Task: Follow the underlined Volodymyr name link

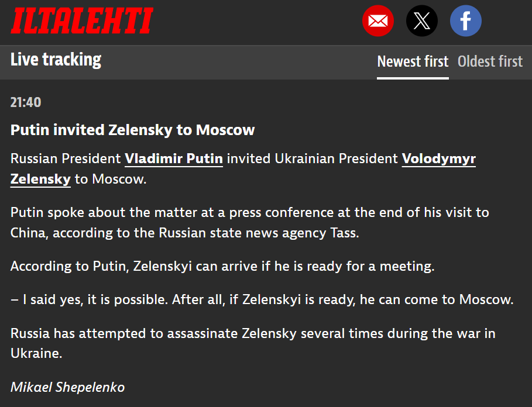Action: [439, 158]
